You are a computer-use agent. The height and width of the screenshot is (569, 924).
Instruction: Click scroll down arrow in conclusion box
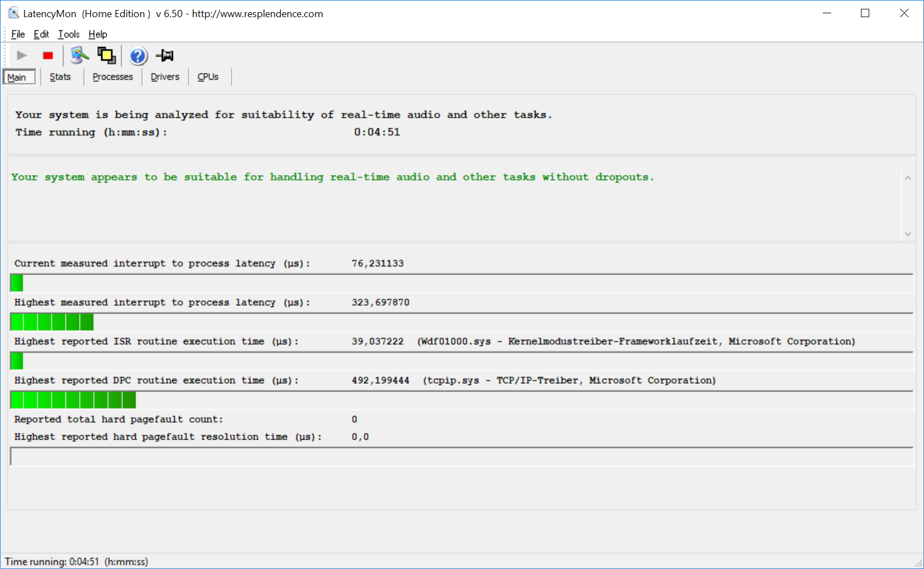coord(907,234)
